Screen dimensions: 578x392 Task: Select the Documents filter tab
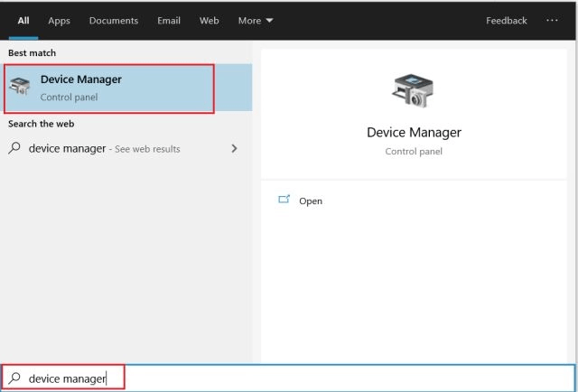click(x=113, y=20)
